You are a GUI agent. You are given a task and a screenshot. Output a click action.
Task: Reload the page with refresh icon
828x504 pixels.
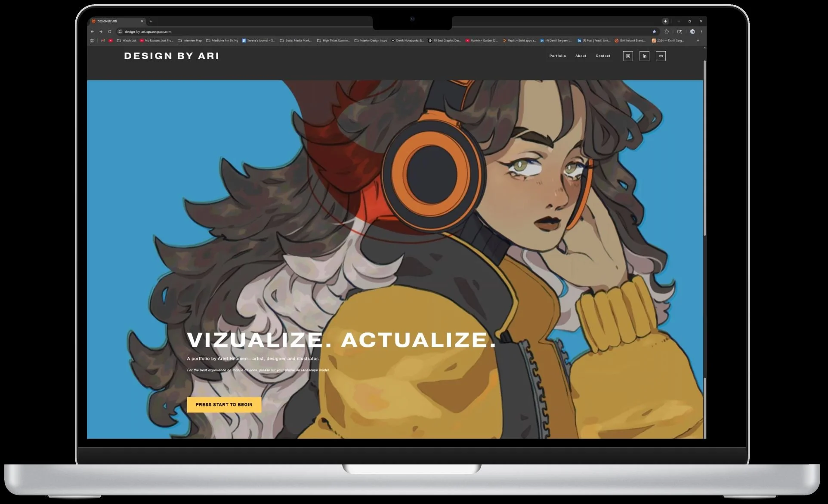tap(110, 31)
